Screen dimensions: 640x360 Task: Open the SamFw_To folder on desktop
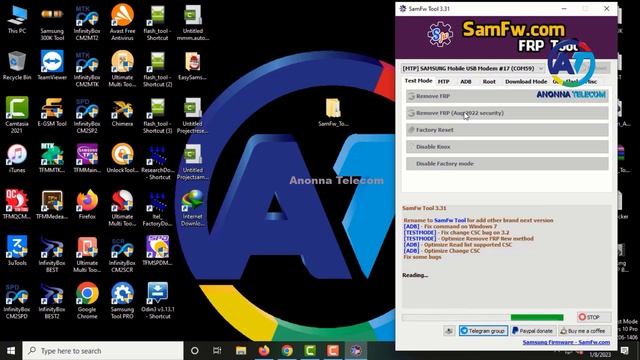[x=333, y=112]
